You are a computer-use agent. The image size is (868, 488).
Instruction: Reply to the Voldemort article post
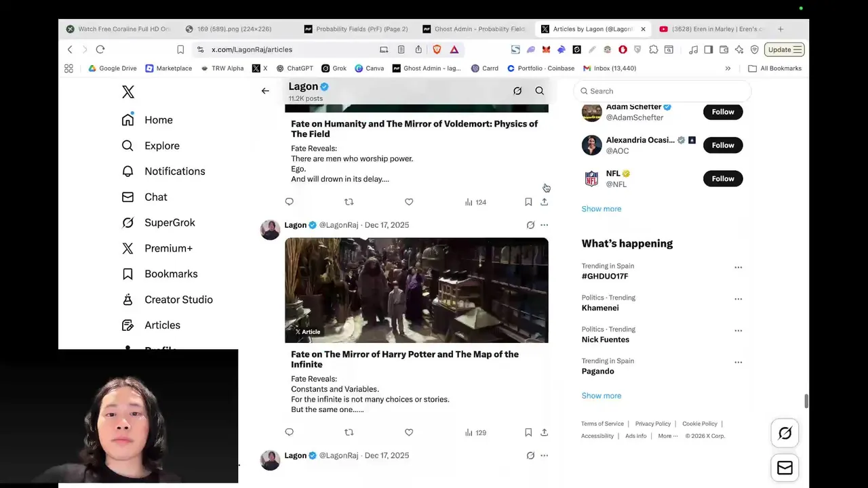pyautogui.click(x=290, y=202)
